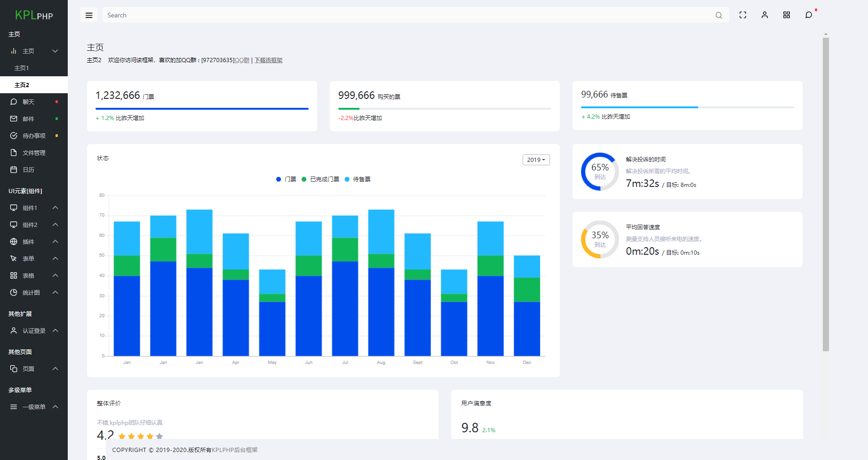Open 文件管理 from the sidebar
This screenshot has height=460, width=868.
pyautogui.click(x=34, y=153)
